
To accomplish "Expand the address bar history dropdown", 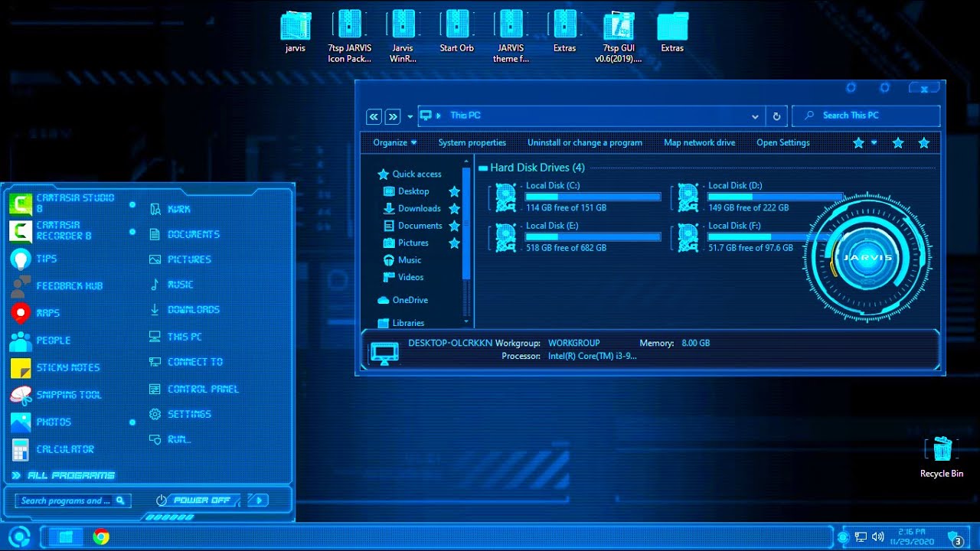I will tap(755, 116).
